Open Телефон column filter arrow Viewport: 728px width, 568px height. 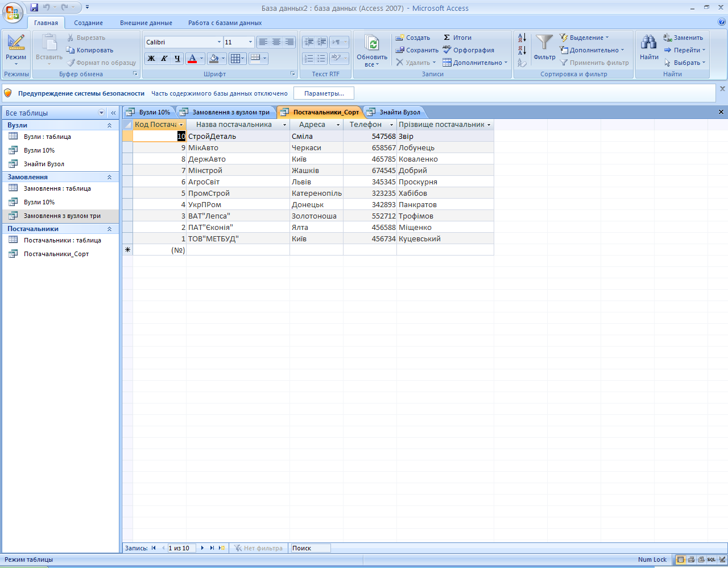click(x=391, y=125)
